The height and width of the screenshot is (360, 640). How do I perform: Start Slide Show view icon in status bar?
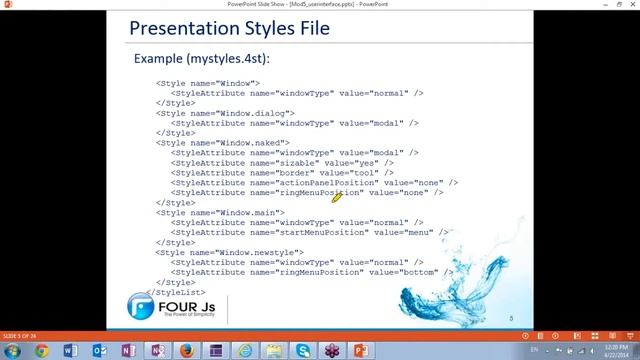pyautogui.click(x=630, y=336)
